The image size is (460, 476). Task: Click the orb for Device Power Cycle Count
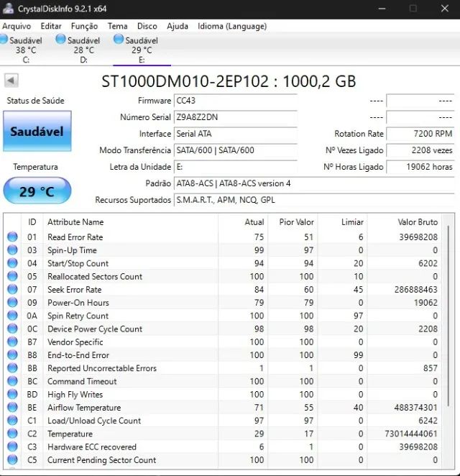(12, 329)
